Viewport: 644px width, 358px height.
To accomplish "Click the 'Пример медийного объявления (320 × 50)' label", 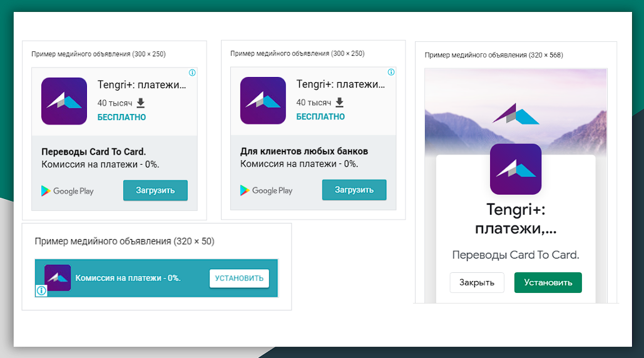I will [125, 242].
